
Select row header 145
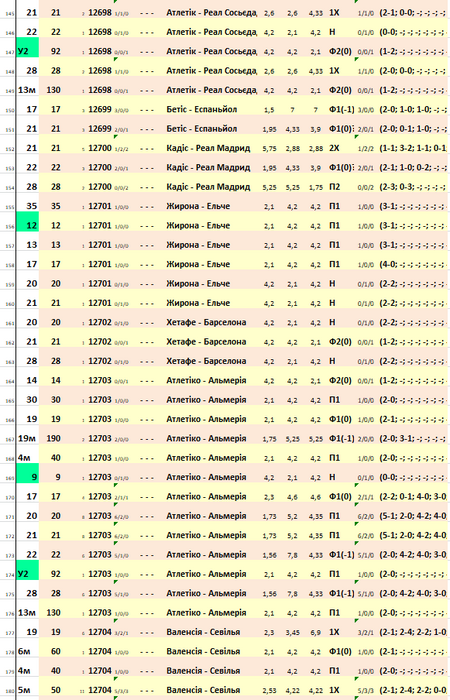coord(9,14)
